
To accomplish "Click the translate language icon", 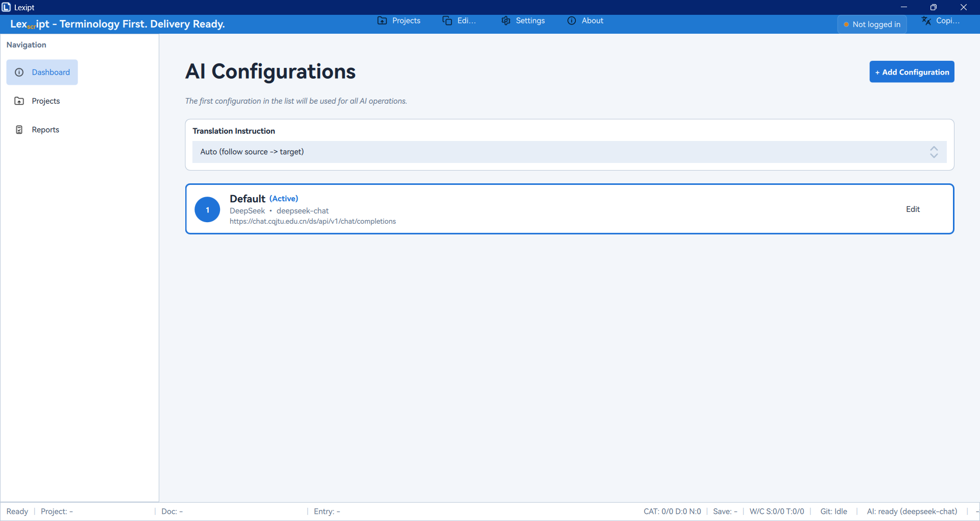I will [x=926, y=21].
